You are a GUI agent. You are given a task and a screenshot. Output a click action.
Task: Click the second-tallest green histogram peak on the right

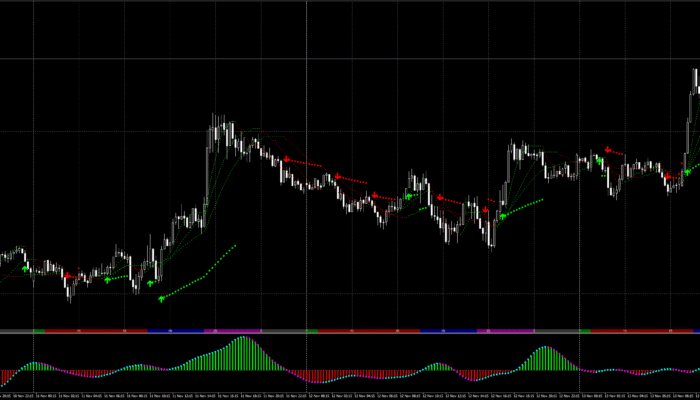(x=546, y=358)
